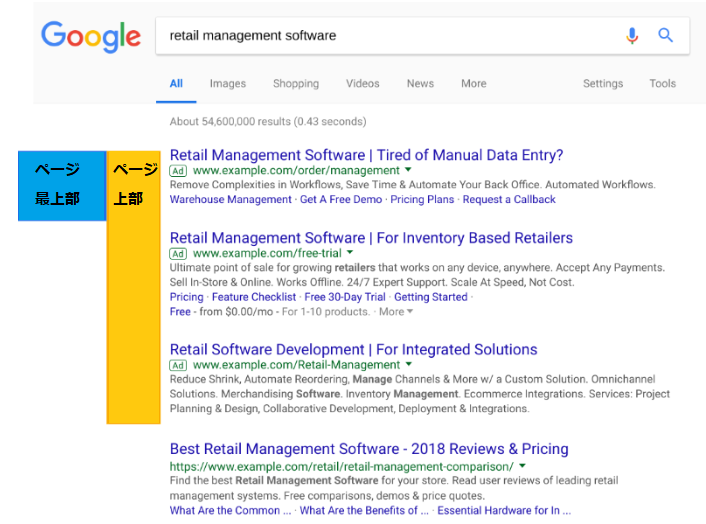The height and width of the screenshot is (524, 706).
Task: Click the Ad badge beside www.example.com/free-trial
Action: click(x=178, y=253)
